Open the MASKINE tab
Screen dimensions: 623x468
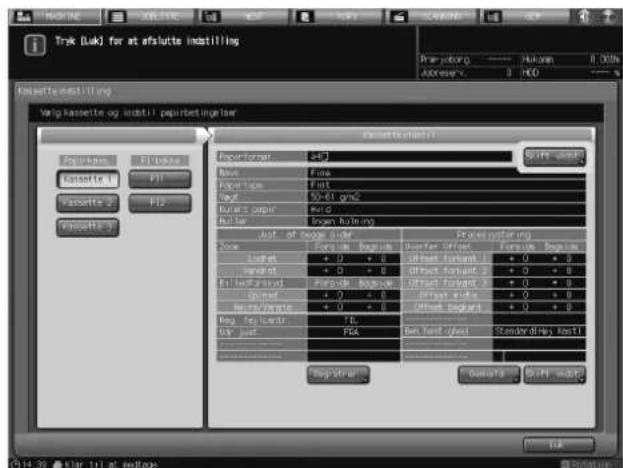[x=55, y=17]
